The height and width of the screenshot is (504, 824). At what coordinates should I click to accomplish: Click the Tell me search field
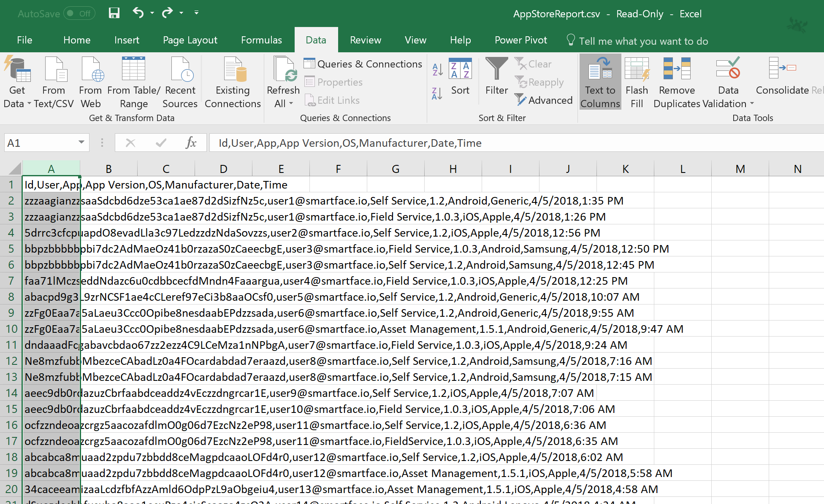pos(643,41)
